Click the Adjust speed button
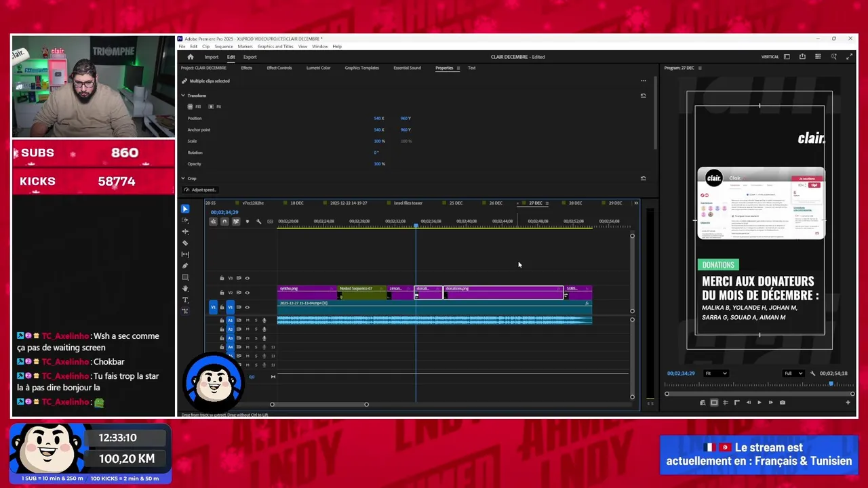Screen dimensions: 868x488 (x=200, y=190)
